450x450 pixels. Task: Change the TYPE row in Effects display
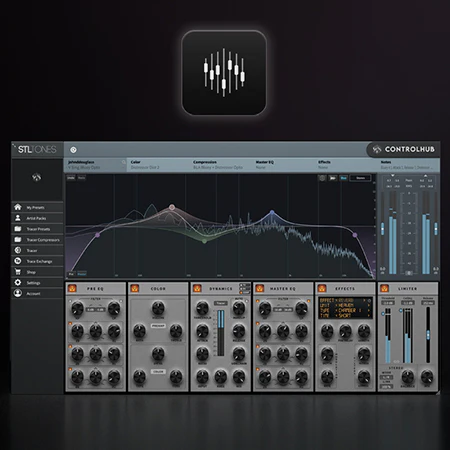345,310
